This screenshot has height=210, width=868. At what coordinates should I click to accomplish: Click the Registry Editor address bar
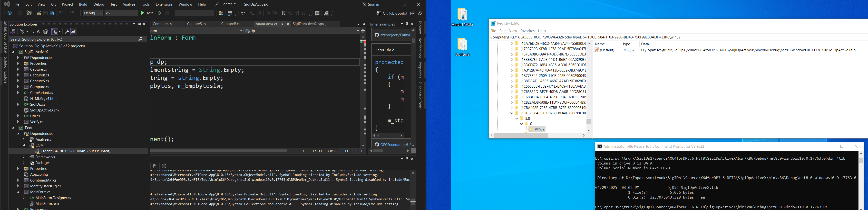tap(678, 37)
